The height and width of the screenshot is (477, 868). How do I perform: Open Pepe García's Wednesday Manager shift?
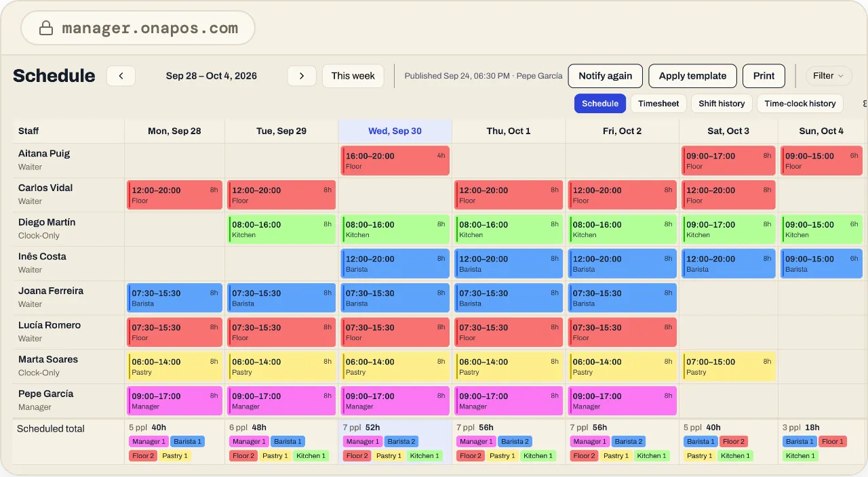click(x=395, y=401)
